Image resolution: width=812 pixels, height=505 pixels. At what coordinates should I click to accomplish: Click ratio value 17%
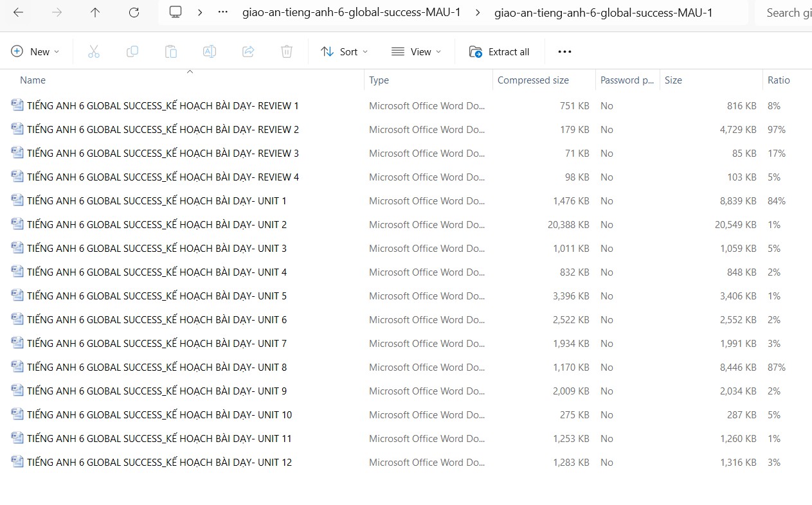(x=777, y=153)
